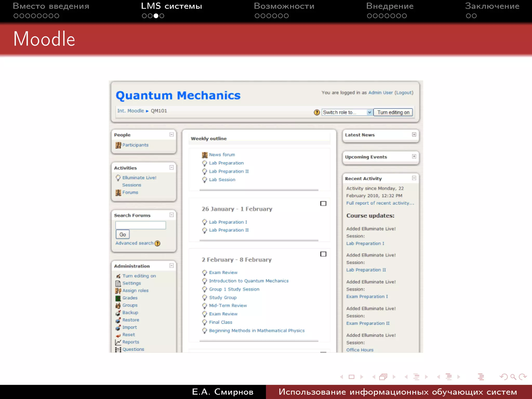The image size is (532, 399).
Task: Collapse the Administration block
Action: point(172,265)
